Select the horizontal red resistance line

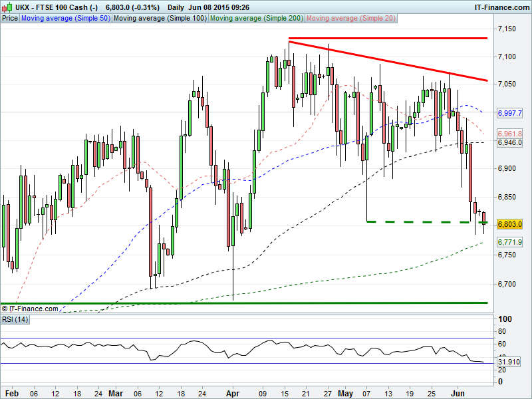click(x=388, y=38)
